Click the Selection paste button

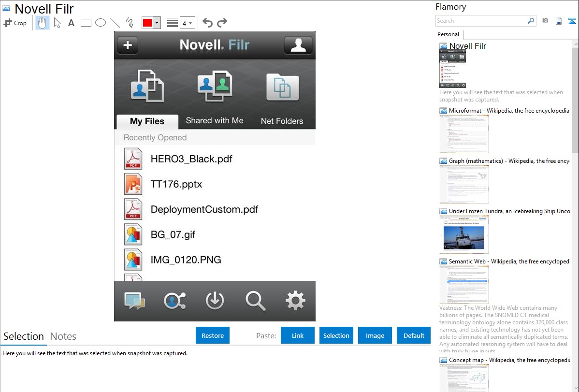coord(336,335)
